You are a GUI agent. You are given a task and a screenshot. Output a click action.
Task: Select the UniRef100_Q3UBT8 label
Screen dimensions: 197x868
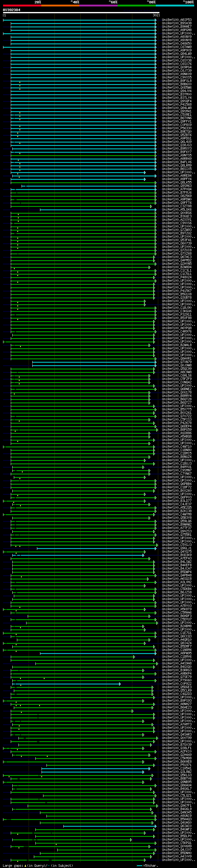coord(177,297)
